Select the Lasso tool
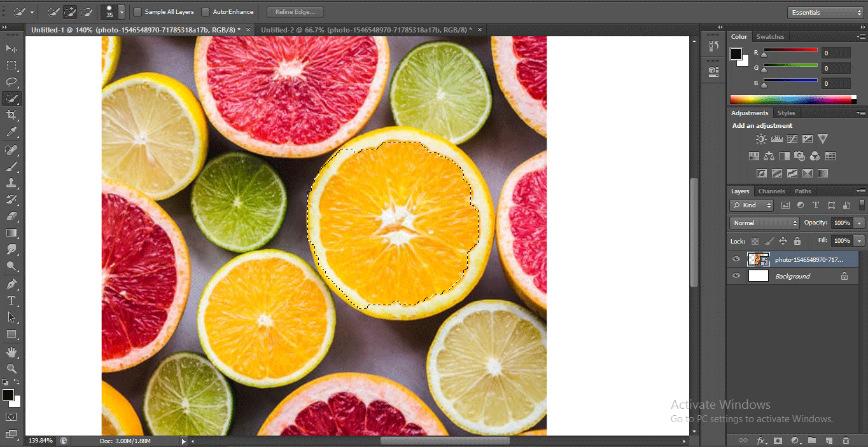The image size is (868, 447). (x=11, y=81)
